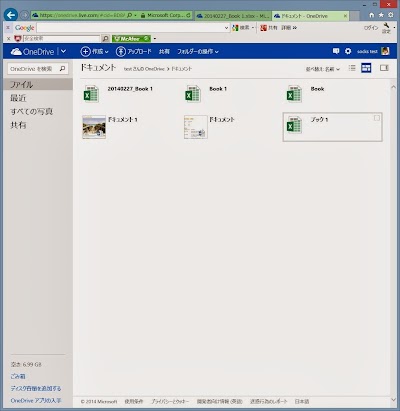Select 最近 in the left navigation

pos(18,98)
